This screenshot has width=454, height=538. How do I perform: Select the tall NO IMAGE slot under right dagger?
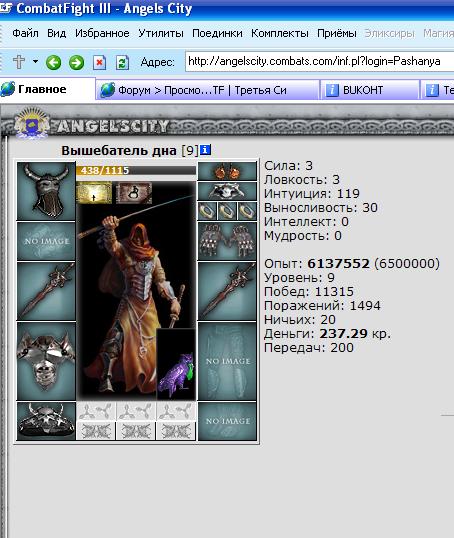[x=227, y=361]
